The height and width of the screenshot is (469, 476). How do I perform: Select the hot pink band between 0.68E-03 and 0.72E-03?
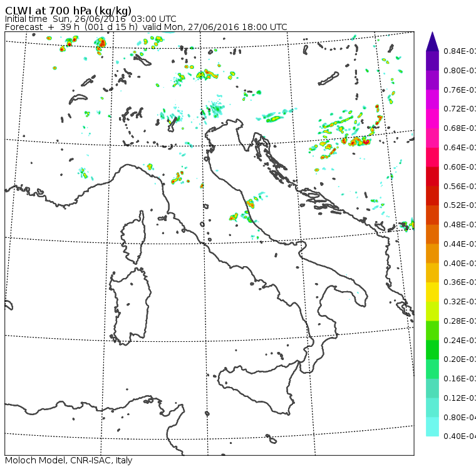(x=432, y=119)
